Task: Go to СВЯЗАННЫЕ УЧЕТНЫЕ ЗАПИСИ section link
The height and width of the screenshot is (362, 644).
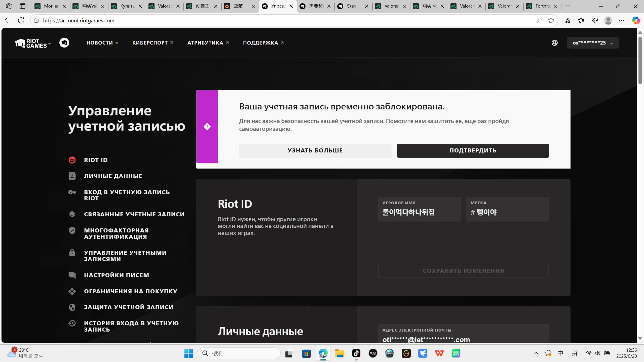Action: tap(134, 214)
